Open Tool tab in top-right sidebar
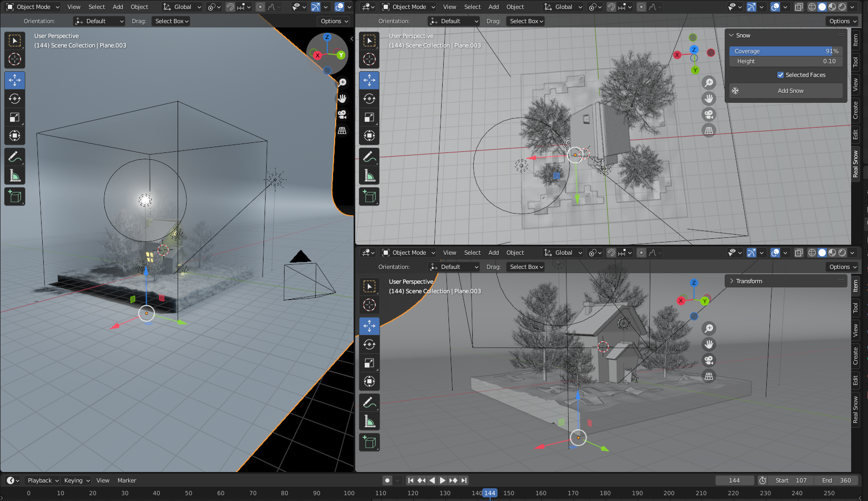 coord(855,62)
